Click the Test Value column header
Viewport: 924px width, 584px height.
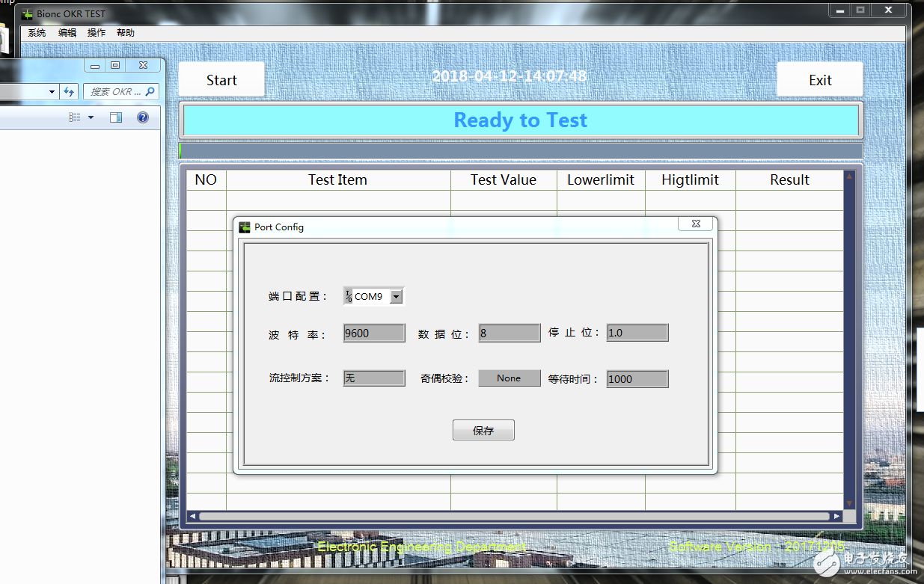tap(504, 180)
